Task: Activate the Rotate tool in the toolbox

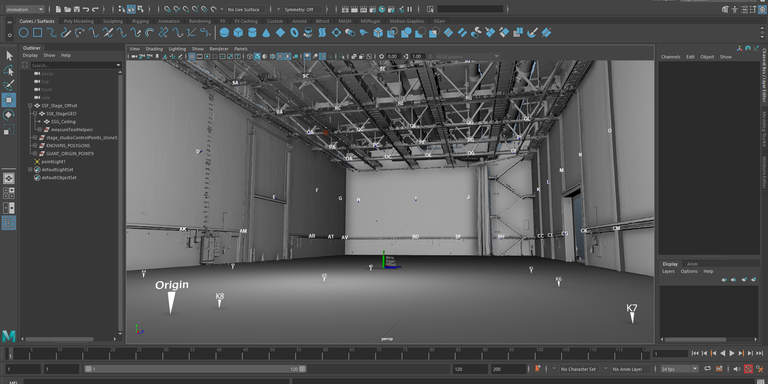Action: coord(9,115)
